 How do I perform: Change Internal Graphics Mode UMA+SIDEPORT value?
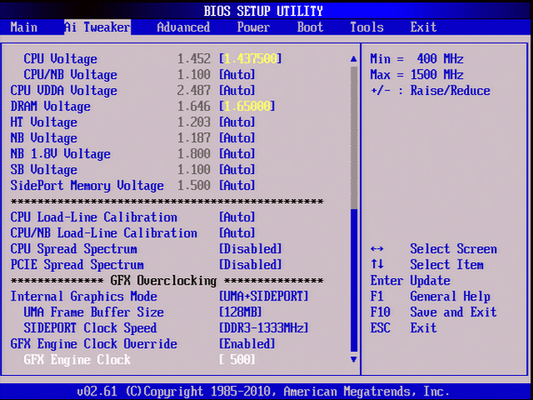(264, 296)
